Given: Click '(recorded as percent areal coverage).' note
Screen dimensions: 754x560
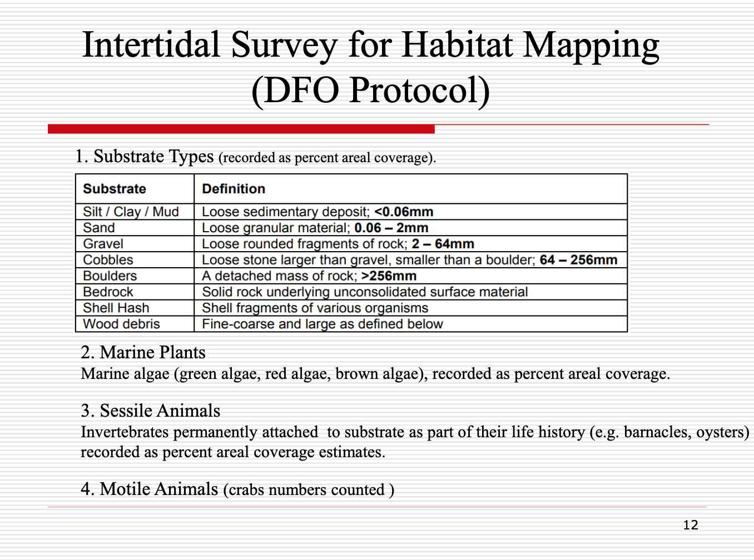Looking at the screenshot, I should [x=327, y=158].
